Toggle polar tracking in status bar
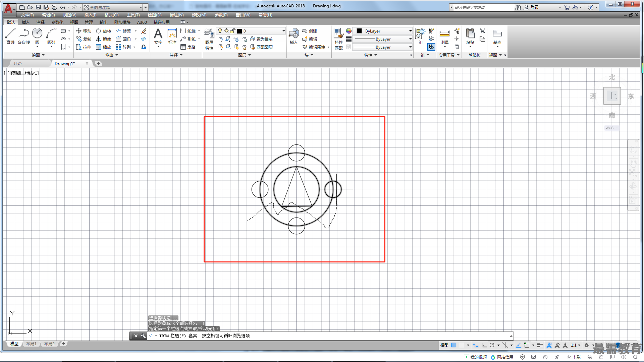 point(492,345)
